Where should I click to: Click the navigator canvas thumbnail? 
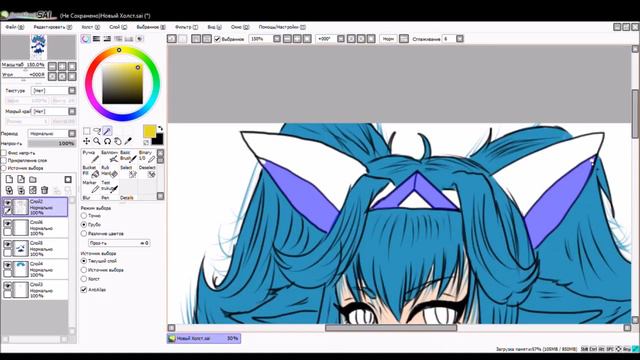[x=38, y=47]
